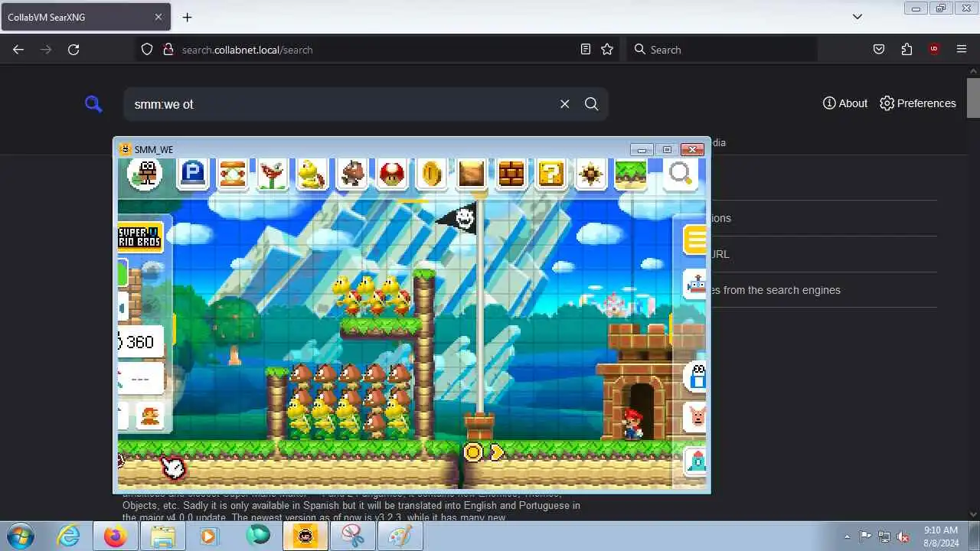Viewport: 980px width, 551px height.
Task: Open Windows Explorer folder from taskbar
Action: (x=162, y=536)
